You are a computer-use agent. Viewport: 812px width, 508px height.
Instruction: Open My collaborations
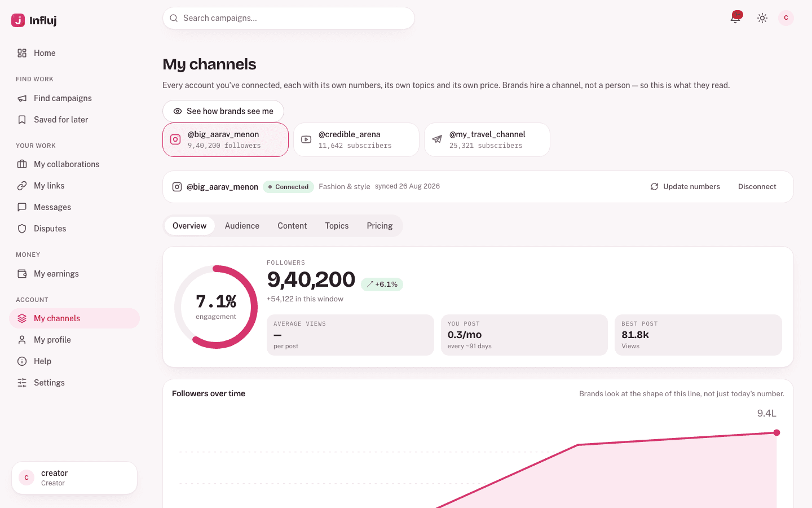[74, 164]
